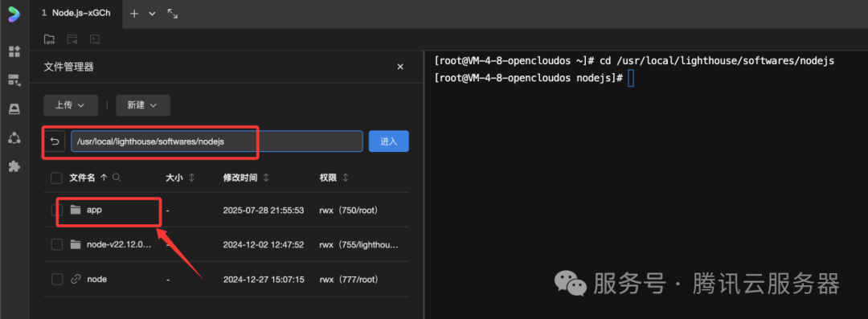The height and width of the screenshot is (319, 868).
Task: Click permission rwx (755/lighthou...
Action: pos(358,244)
